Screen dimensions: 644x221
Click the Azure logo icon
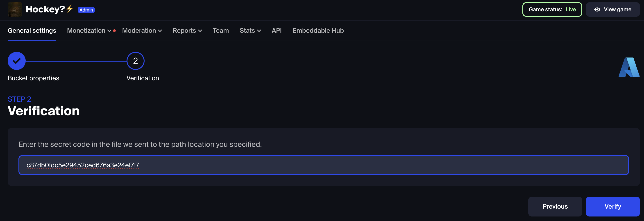(629, 68)
